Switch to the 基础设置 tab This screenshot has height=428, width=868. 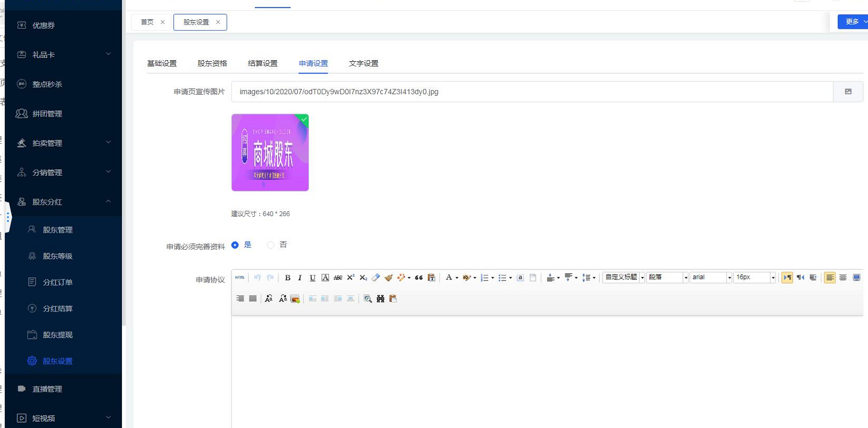(x=162, y=63)
